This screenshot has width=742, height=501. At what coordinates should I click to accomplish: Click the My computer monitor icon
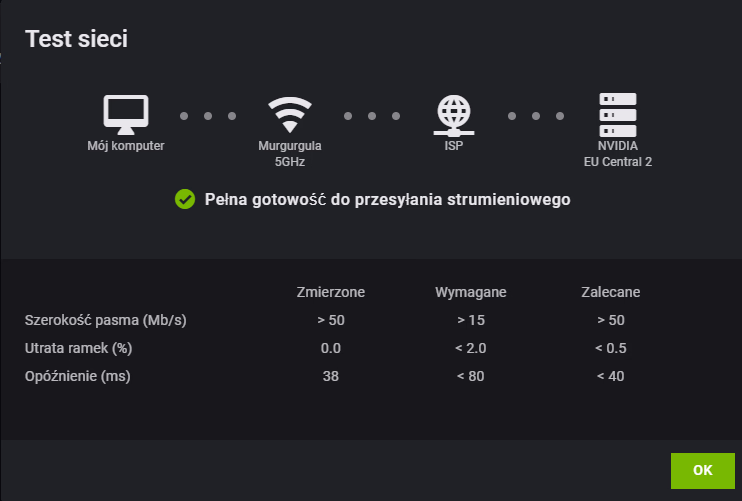click(126, 114)
